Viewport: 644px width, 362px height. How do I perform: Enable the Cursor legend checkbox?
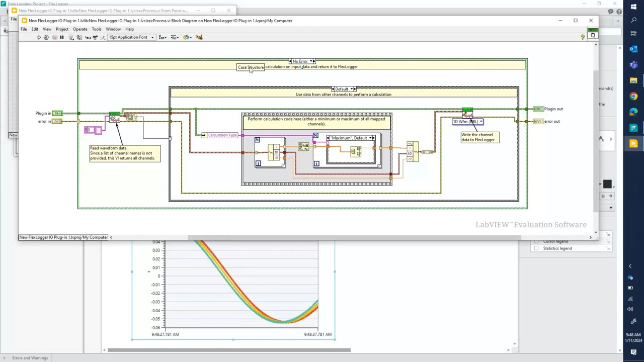tap(536, 241)
